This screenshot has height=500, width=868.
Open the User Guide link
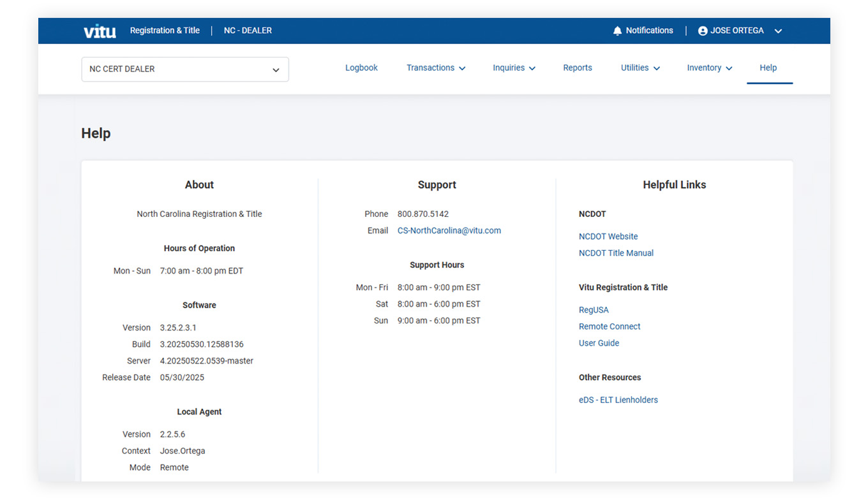click(599, 343)
